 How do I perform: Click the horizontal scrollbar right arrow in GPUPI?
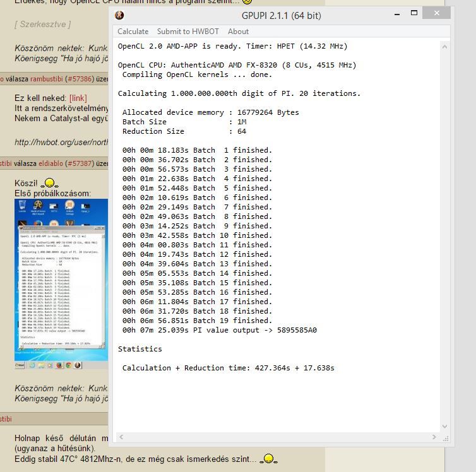point(434,437)
